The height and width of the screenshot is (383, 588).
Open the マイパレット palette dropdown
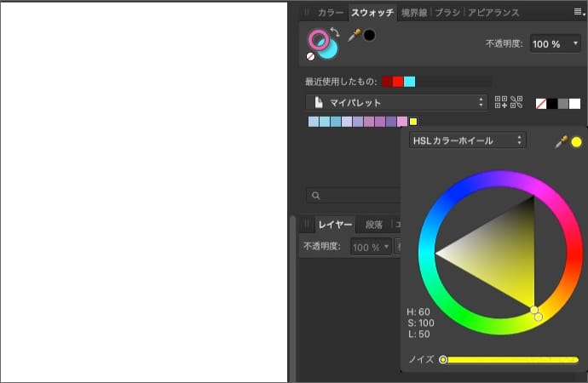(396, 102)
